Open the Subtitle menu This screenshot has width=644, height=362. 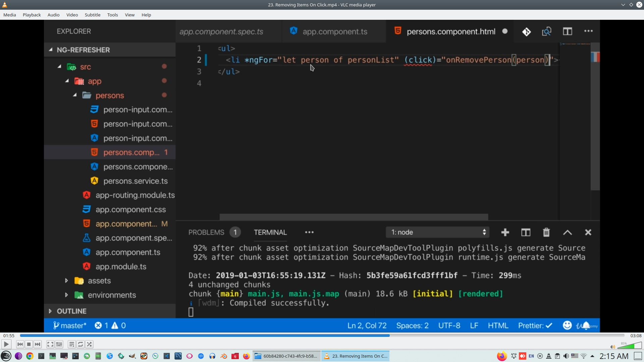tap(92, 15)
